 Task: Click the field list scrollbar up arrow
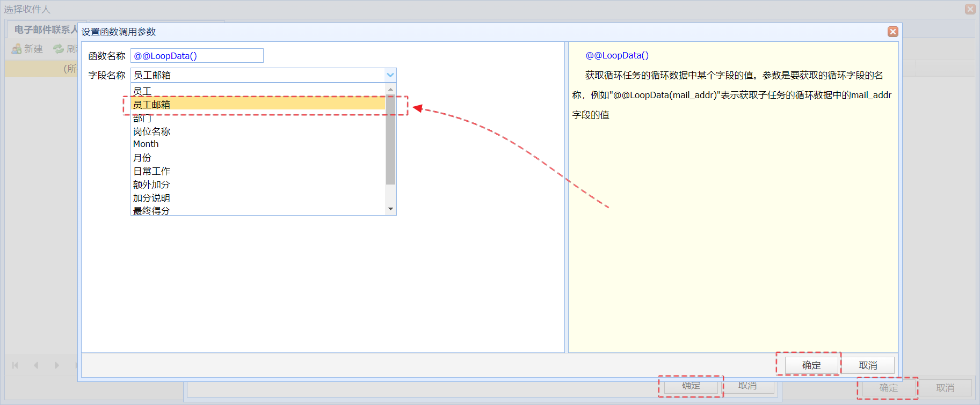click(390, 89)
